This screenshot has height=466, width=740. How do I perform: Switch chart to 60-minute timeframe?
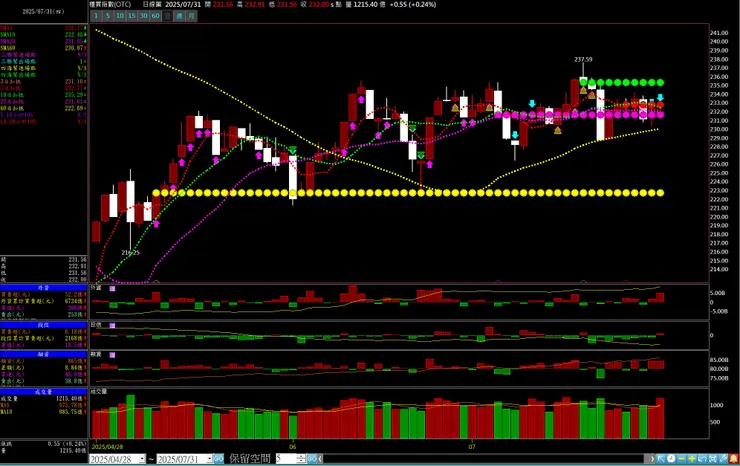tap(155, 16)
